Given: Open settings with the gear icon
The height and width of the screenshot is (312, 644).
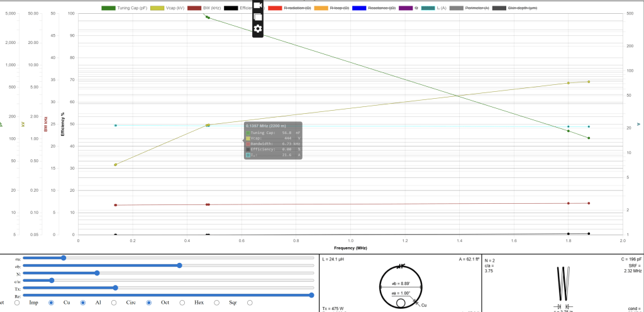Looking at the screenshot, I should click(258, 29).
